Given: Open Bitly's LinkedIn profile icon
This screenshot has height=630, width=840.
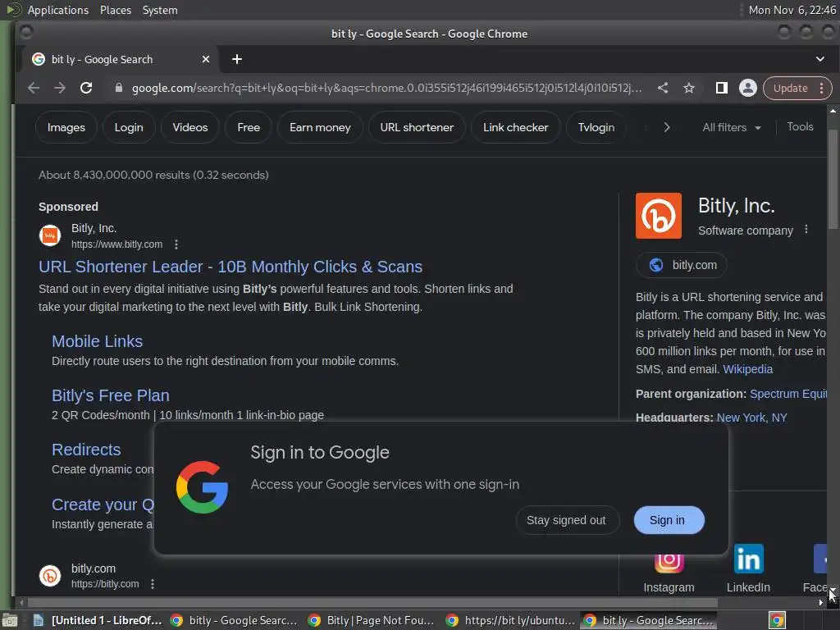Looking at the screenshot, I should point(748,559).
